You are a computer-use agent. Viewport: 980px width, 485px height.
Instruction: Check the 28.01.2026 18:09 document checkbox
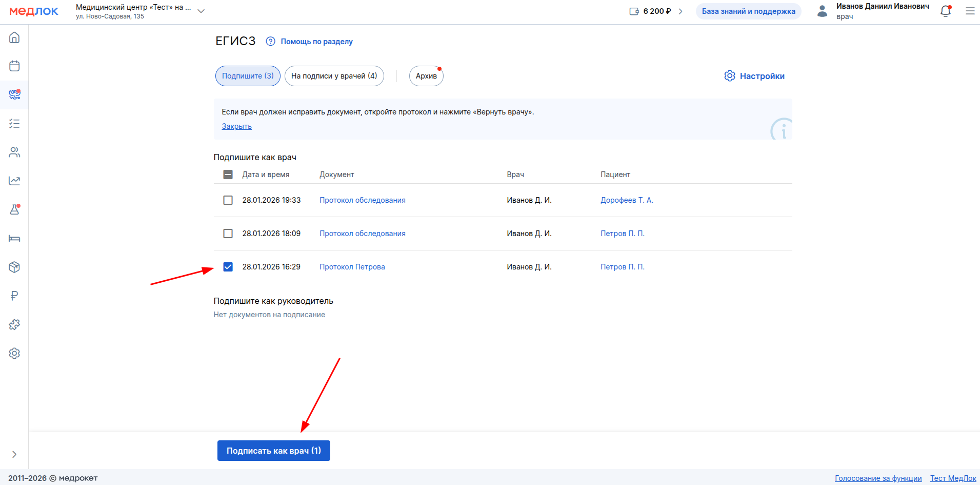(x=228, y=234)
